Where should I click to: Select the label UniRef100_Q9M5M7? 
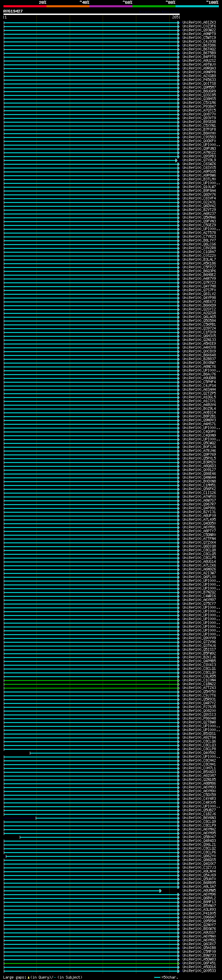click(199, 88)
